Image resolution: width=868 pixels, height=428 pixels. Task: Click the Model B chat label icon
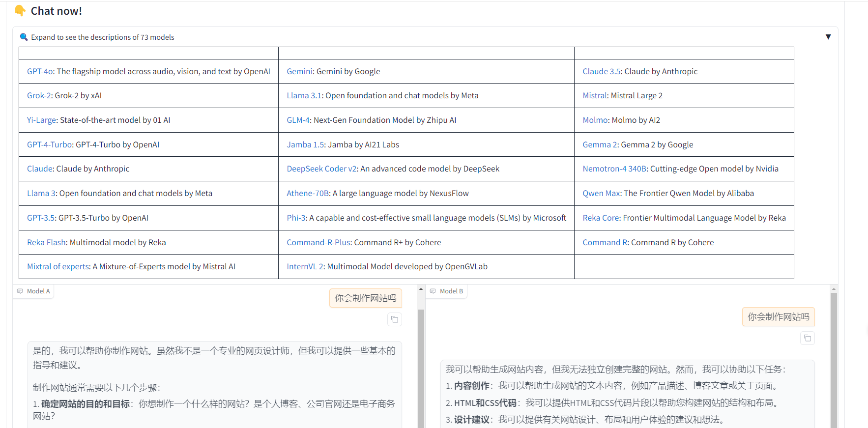433,291
